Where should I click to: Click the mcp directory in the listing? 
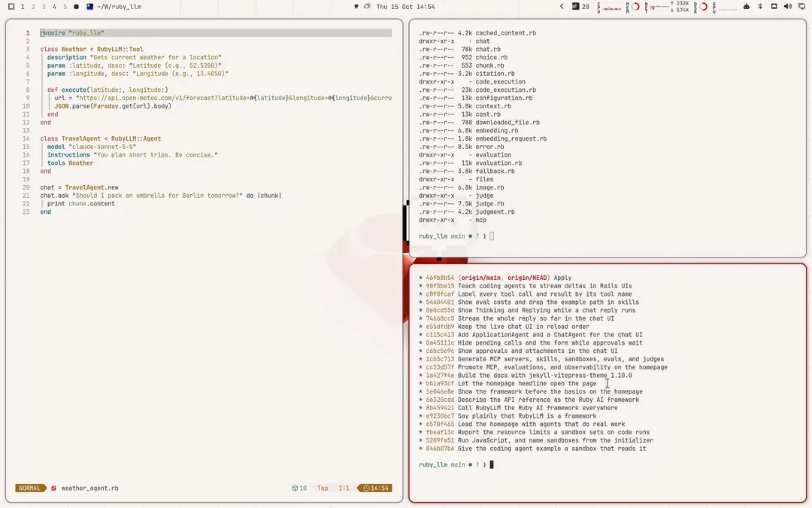(480, 221)
